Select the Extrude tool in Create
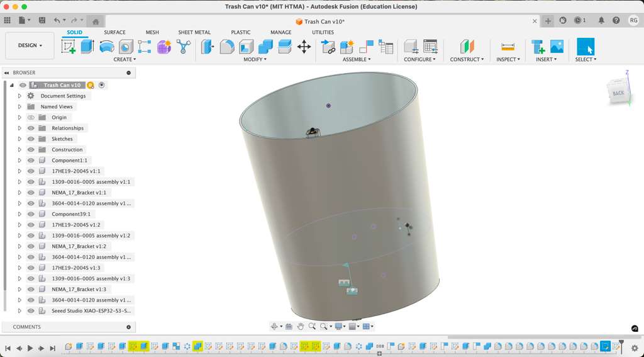 coord(87,47)
